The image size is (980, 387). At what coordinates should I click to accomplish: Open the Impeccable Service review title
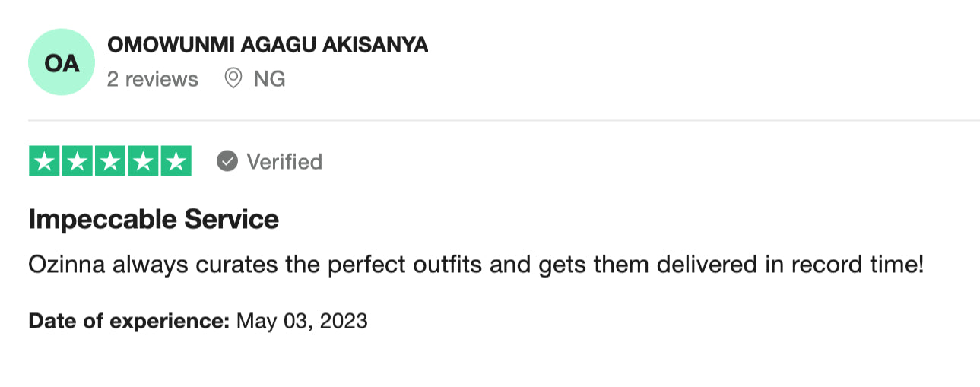[154, 220]
